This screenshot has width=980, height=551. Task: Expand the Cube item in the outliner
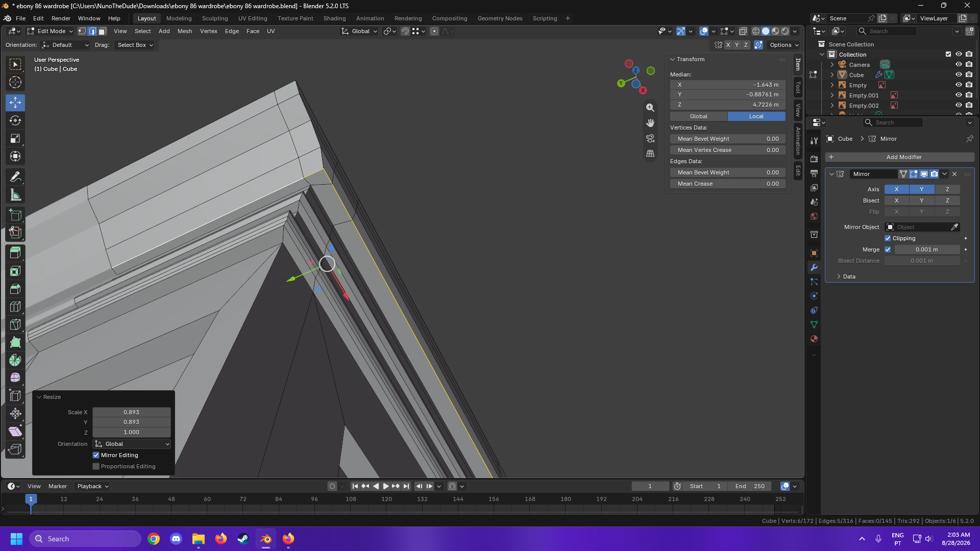coord(832,75)
